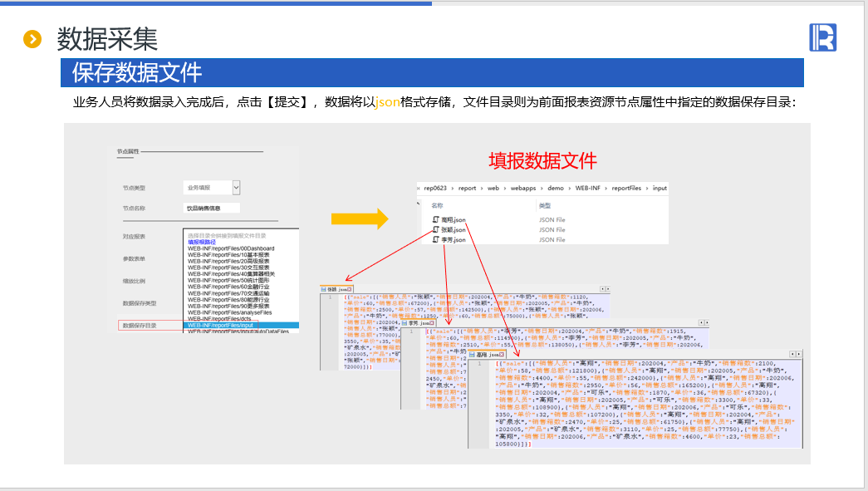Click the 高翔.json file icon
868x491 pixels.
tap(435, 219)
